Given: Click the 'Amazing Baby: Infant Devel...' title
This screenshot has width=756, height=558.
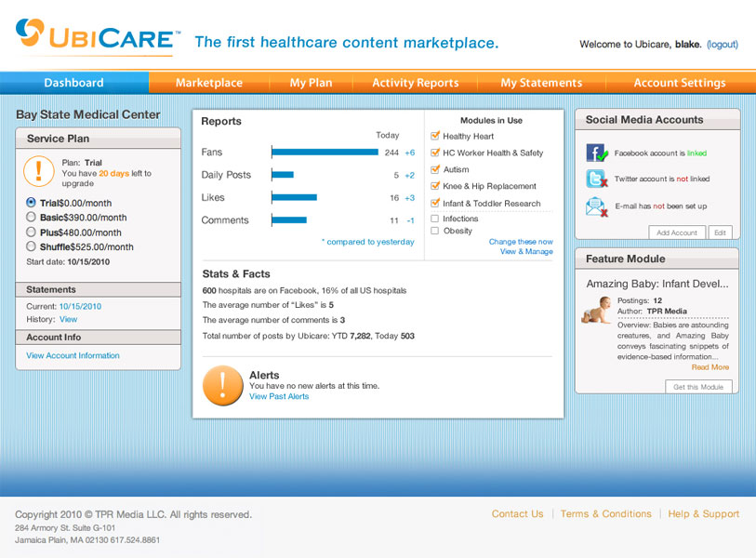Looking at the screenshot, I should (657, 284).
